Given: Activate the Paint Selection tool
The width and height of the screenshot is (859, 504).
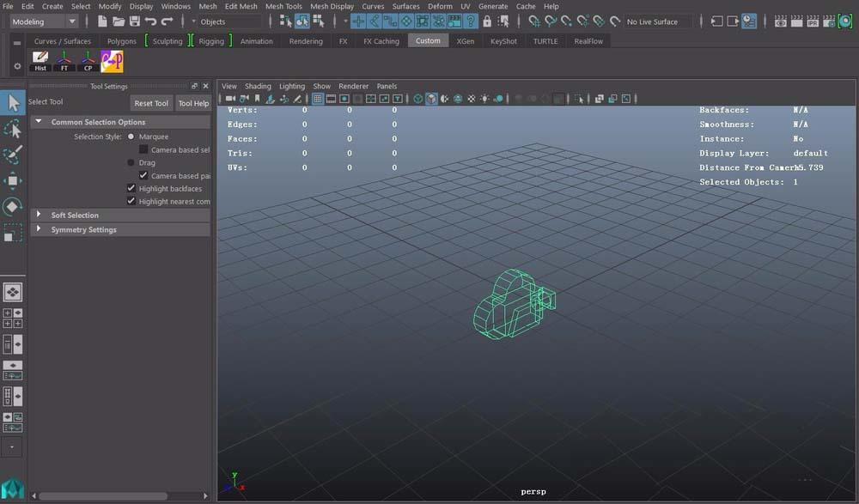Looking at the screenshot, I should click(13, 155).
